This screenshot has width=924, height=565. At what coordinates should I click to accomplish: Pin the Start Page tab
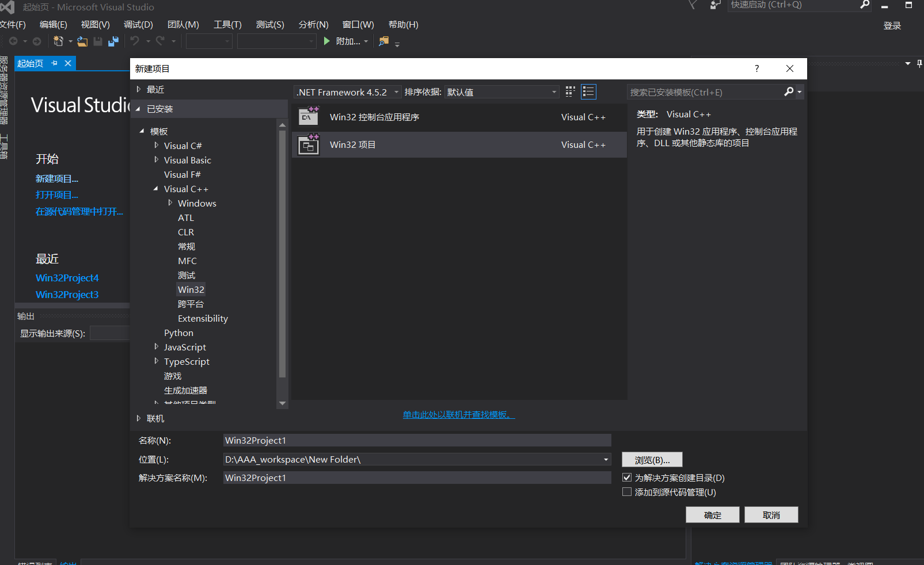(55, 63)
